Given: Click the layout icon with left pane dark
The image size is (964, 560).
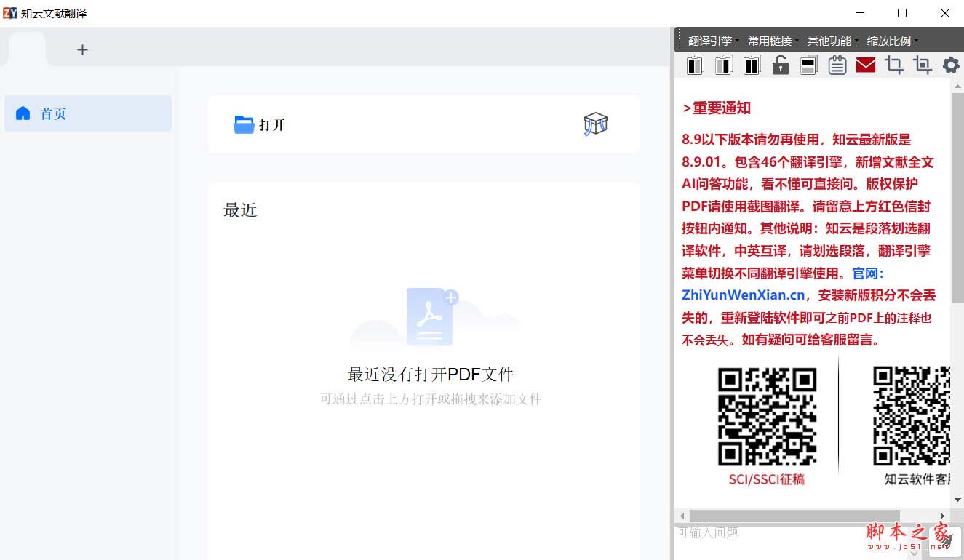Looking at the screenshot, I should 695,65.
